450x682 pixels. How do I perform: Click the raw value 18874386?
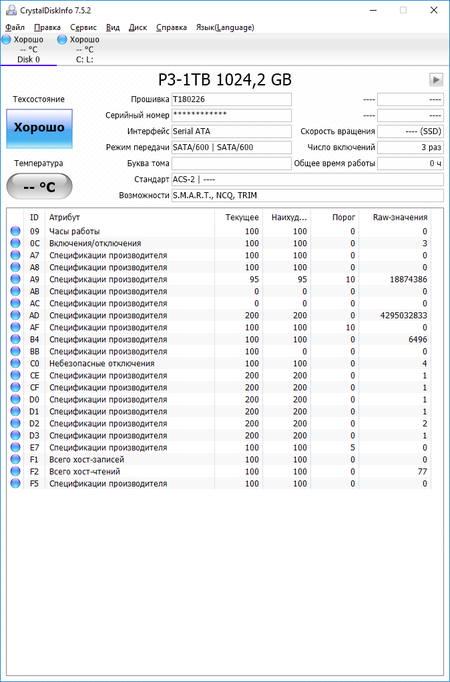point(408,279)
